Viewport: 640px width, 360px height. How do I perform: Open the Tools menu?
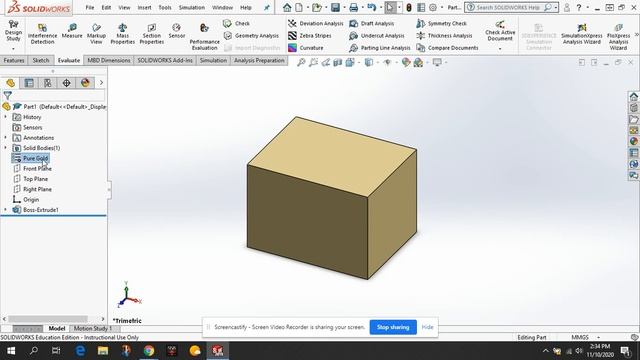coord(165,7)
